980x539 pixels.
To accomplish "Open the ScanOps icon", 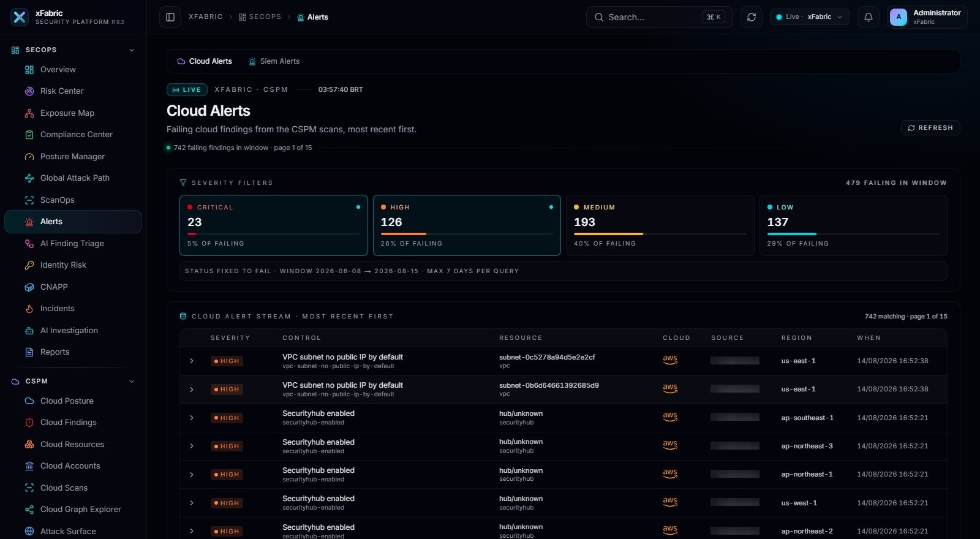I will pos(29,200).
